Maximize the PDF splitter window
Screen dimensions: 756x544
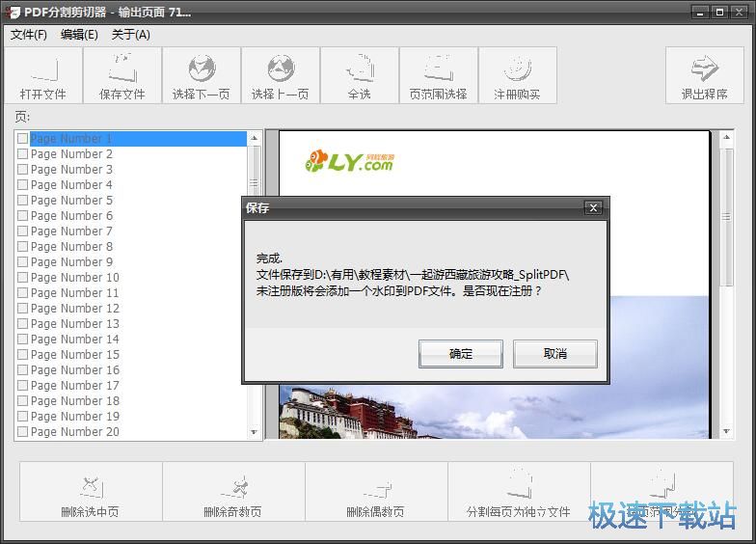(x=719, y=12)
